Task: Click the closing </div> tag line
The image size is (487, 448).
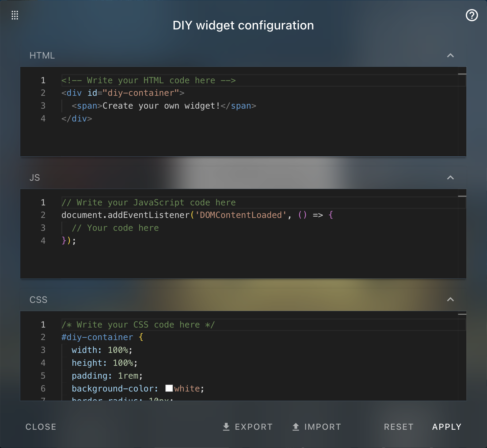Action: coord(77,119)
